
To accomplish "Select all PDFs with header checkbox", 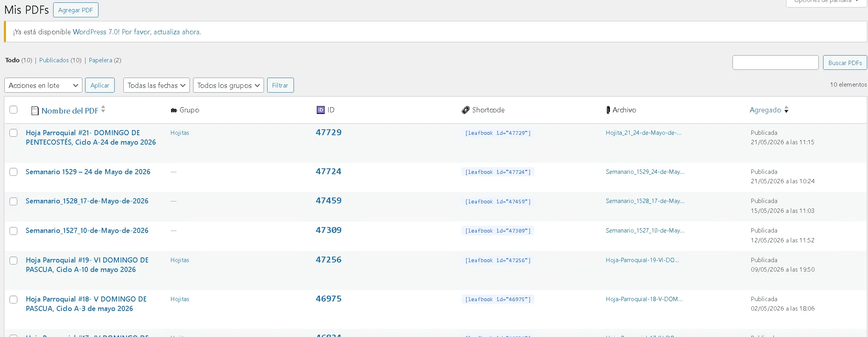I will pyautogui.click(x=13, y=110).
